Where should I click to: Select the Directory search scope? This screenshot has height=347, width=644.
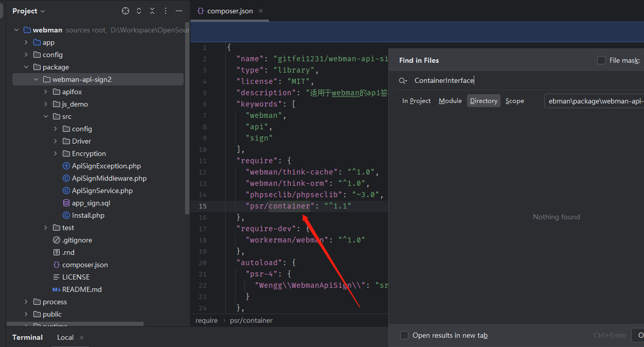click(484, 101)
